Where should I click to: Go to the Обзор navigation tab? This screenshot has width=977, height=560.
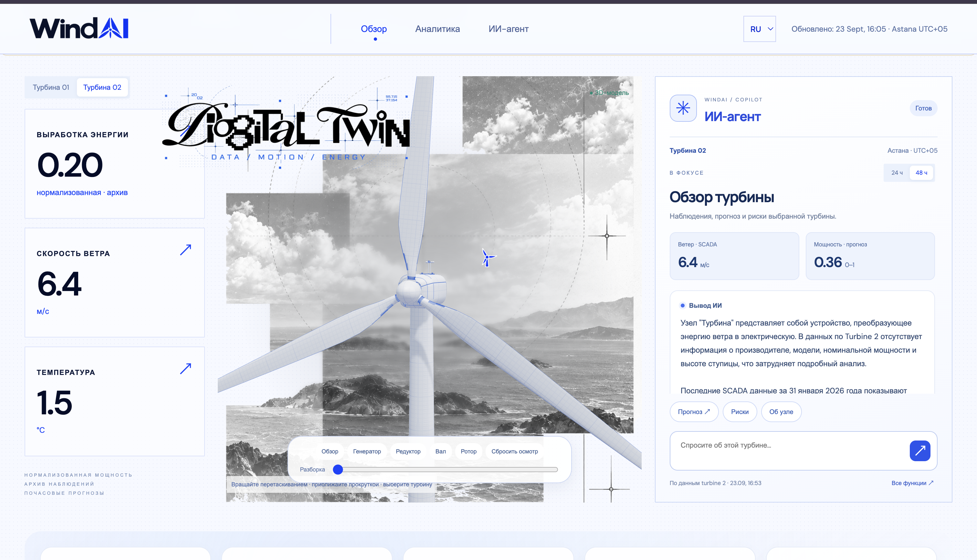(x=374, y=29)
